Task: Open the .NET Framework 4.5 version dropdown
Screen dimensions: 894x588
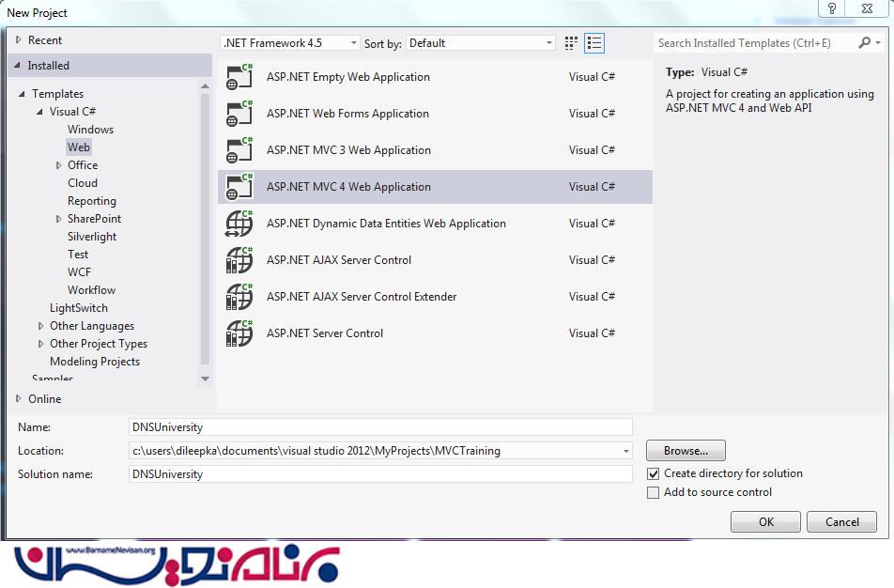Action: [289, 43]
